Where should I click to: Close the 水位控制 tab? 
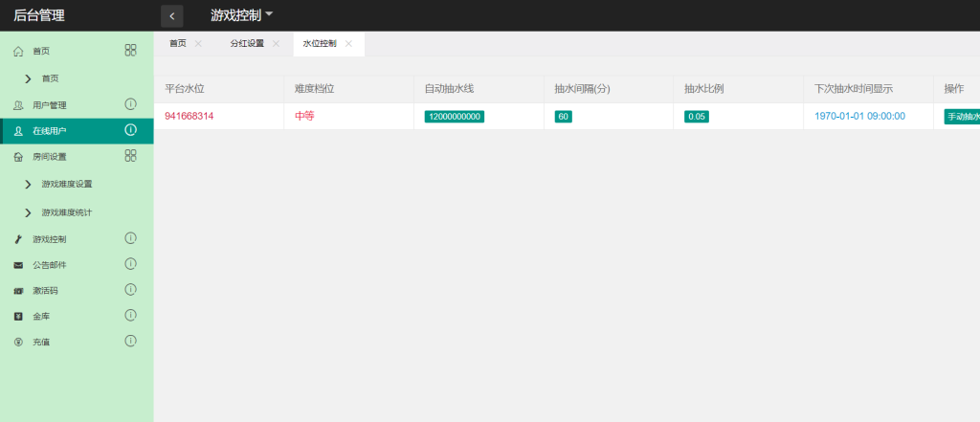[348, 44]
